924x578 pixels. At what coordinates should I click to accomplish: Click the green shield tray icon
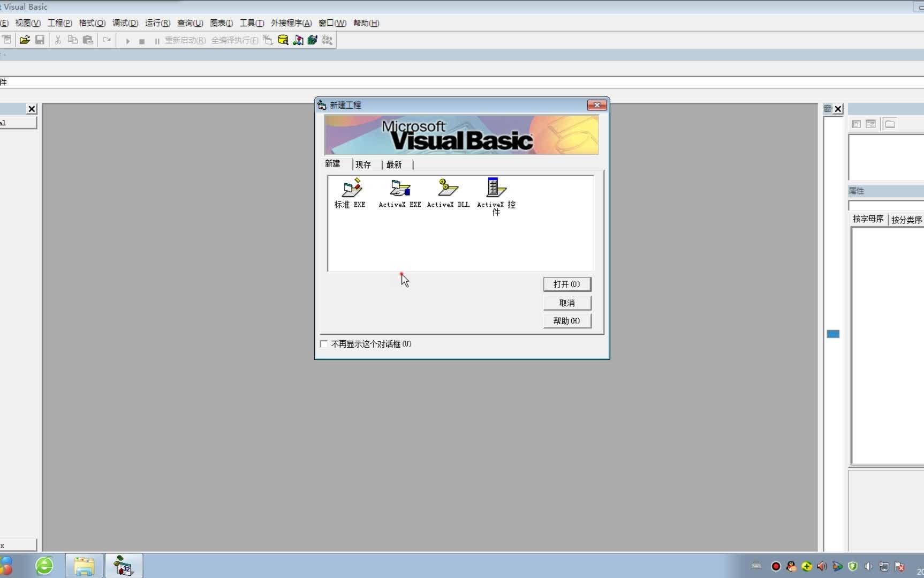853,566
